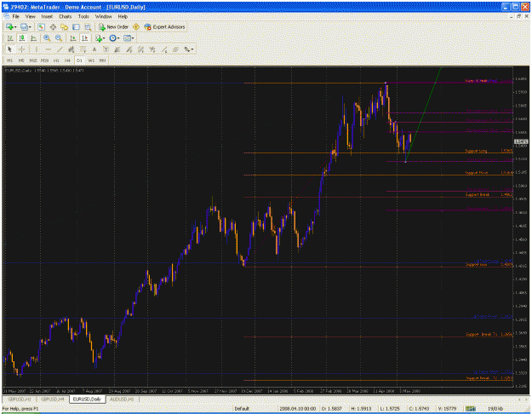Switch to the M15 timeframe
Viewport: 532px width, 414px height.
coord(33,60)
